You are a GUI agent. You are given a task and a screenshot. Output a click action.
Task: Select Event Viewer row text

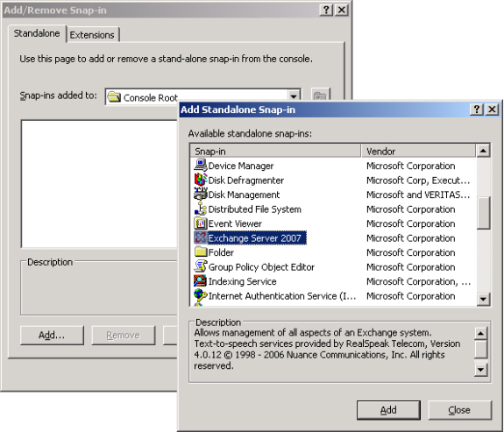(x=235, y=223)
